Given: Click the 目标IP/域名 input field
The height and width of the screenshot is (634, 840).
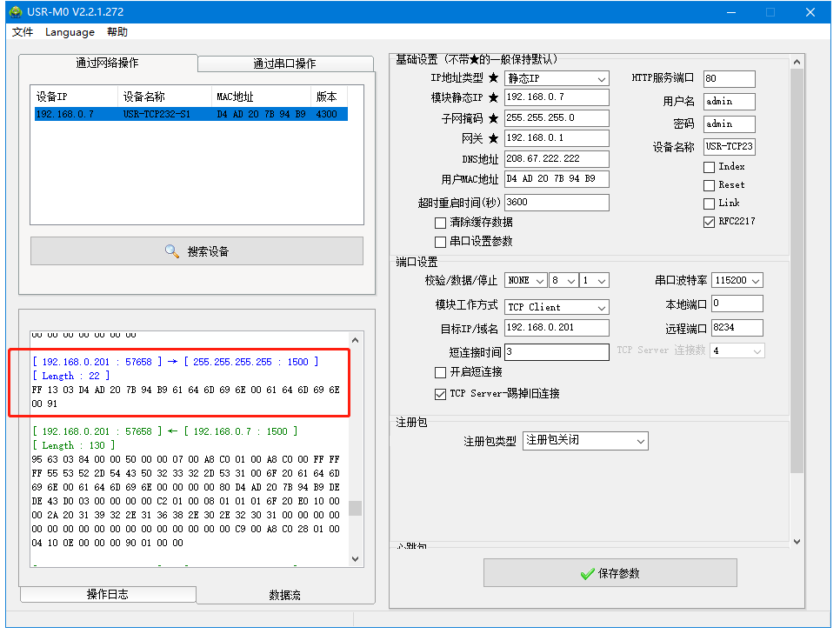Looking at the screenshot, I should (557, 328).
